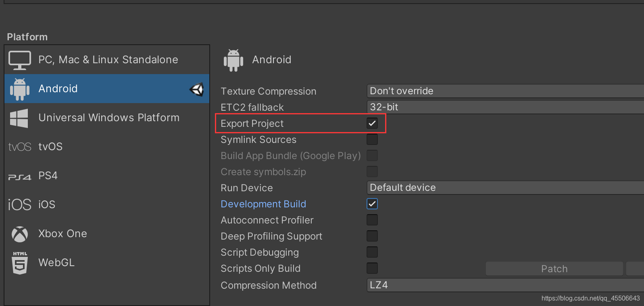This screenshot has height=306, width=644.
Task: Click the Xbox logo icon
Action: pyautogui.click(x=20, y=234)
